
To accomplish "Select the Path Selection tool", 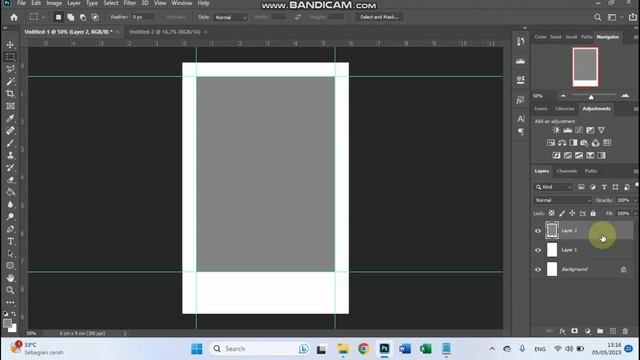I will click(10, 253).
